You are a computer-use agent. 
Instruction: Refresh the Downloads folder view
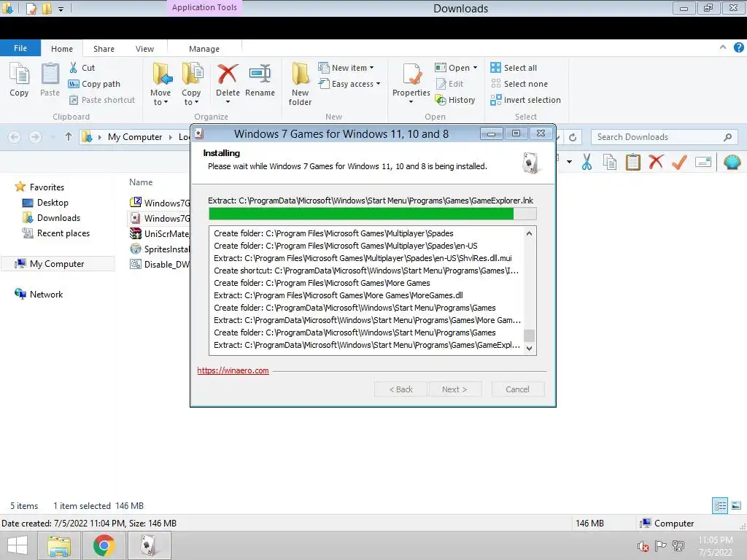pos(573,137)
